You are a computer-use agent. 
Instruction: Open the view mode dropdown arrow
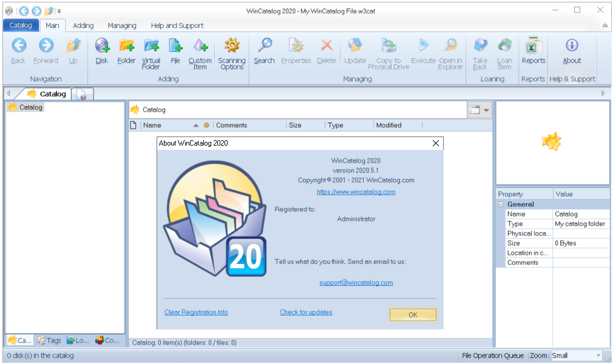tap(486, 110)
